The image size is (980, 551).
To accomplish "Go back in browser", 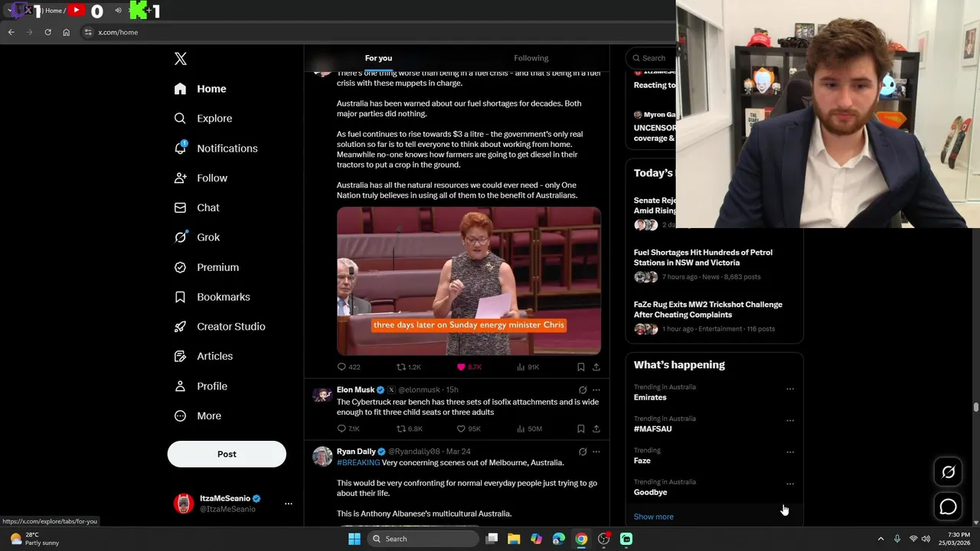I will click(x=11, y=32).
